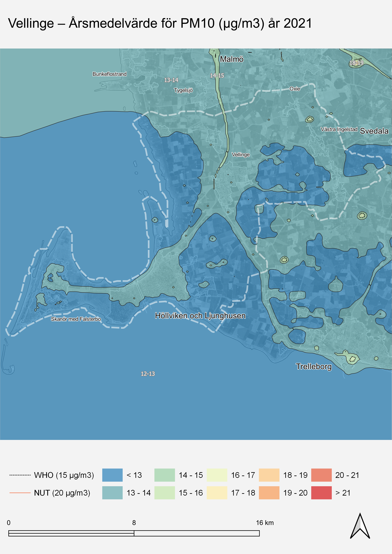Click the 20 - 21 salmon legend swatch

click(321, 475)
